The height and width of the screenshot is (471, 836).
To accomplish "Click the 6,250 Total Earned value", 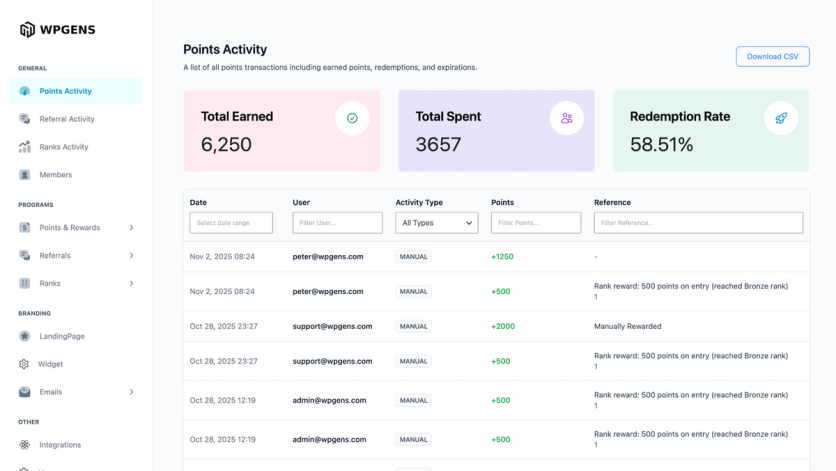I will pos(226,145).
